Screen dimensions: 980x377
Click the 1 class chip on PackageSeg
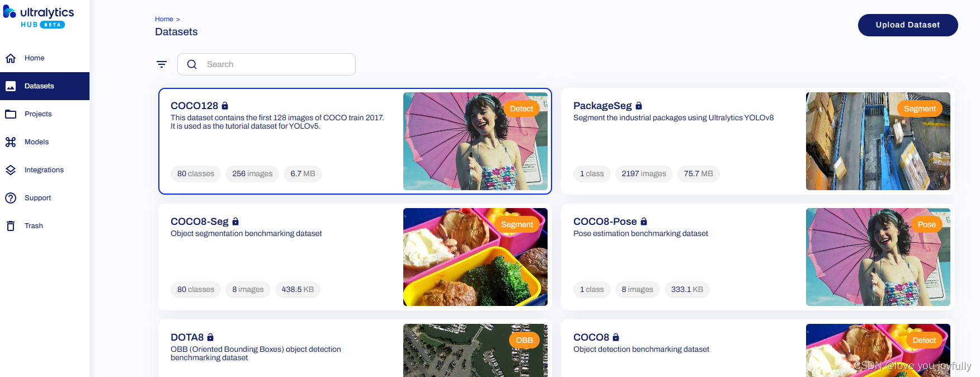point(592,173)
